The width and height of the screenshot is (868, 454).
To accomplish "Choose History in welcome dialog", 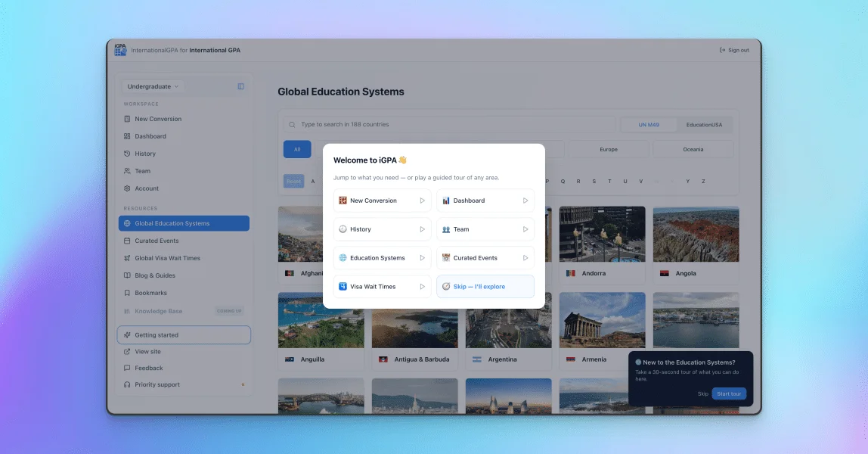I will pos(383,229).
